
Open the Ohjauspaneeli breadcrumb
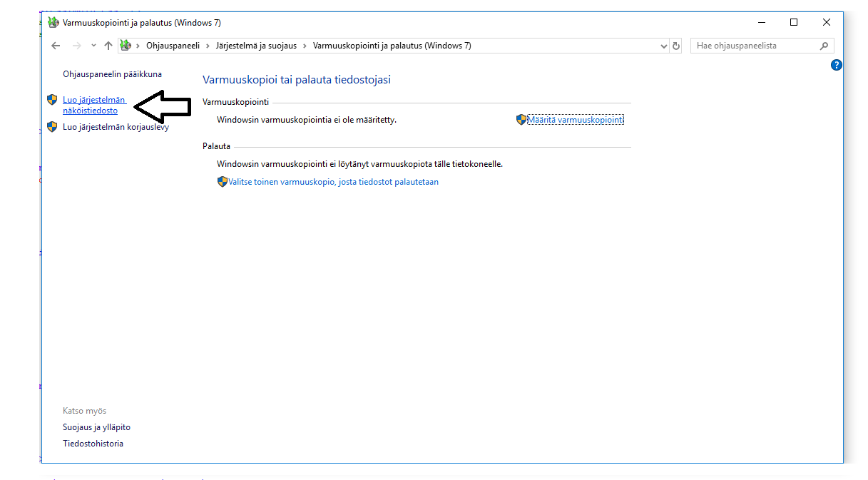173,46
